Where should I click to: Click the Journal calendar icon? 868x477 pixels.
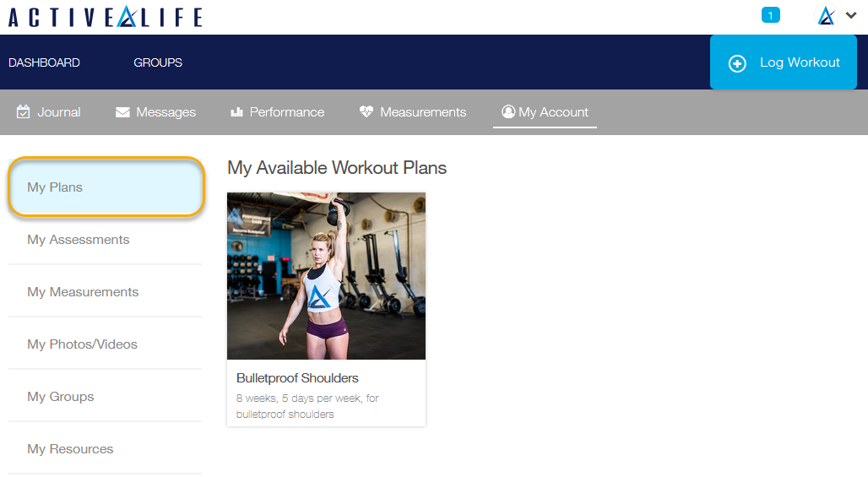click(24, 111)
